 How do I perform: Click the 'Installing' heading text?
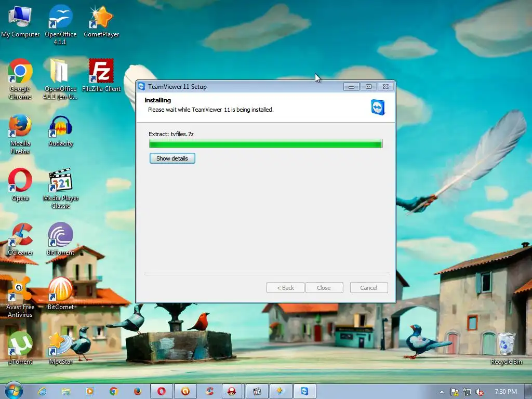point(158,100)
